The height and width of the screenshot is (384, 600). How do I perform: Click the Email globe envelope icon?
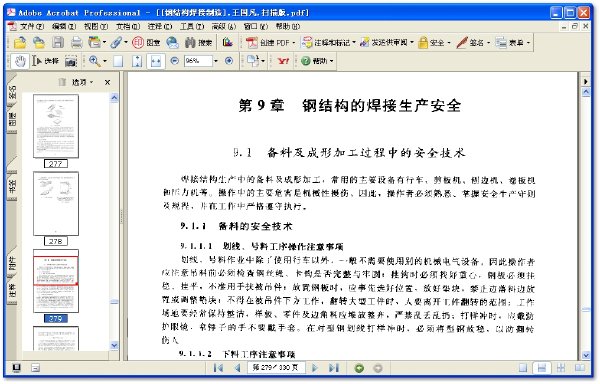[173, 42]
